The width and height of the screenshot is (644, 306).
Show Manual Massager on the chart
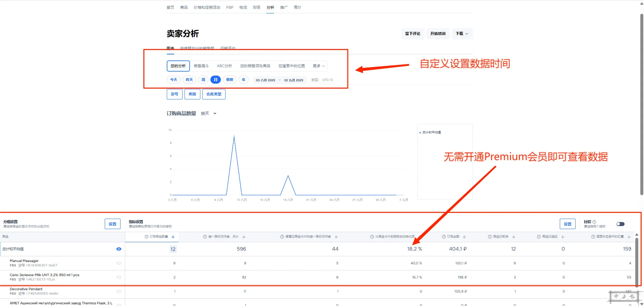pos(119,263)
